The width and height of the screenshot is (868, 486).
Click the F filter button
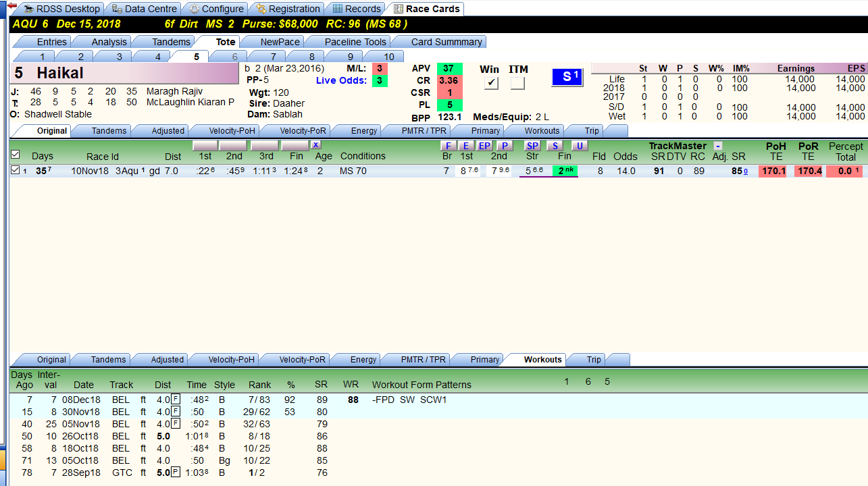(449, 146)
